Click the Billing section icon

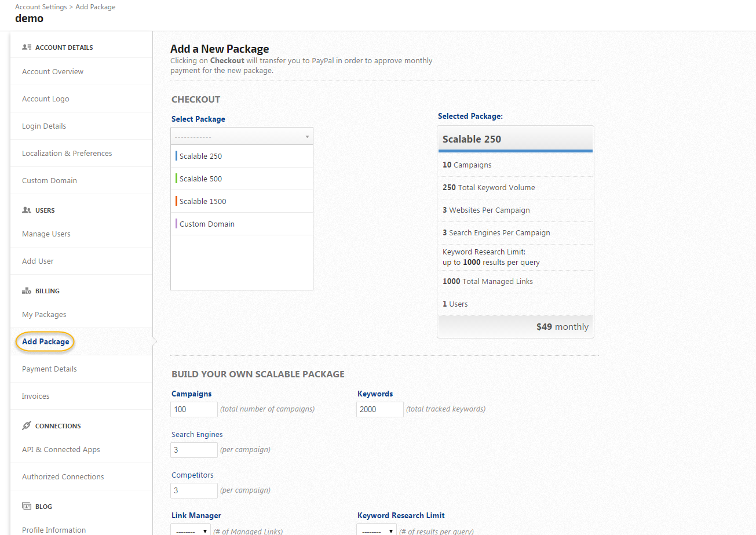tap(27, 291)
